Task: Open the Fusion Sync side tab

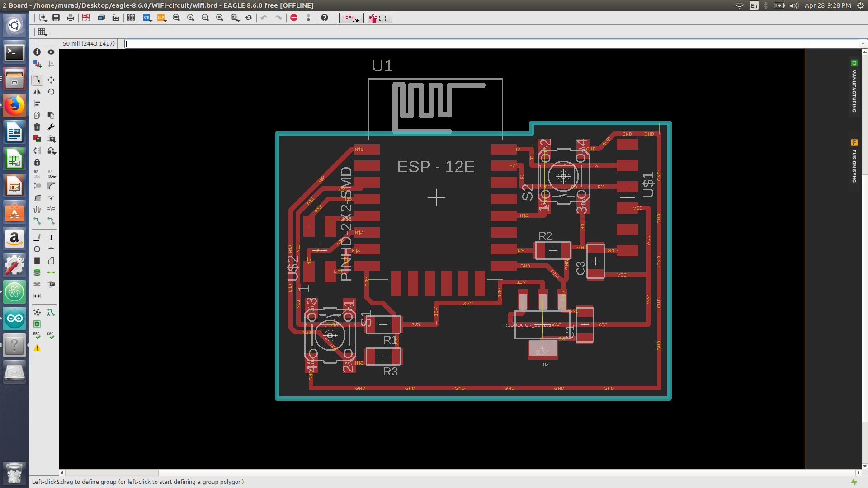Action: pos(854,161)
